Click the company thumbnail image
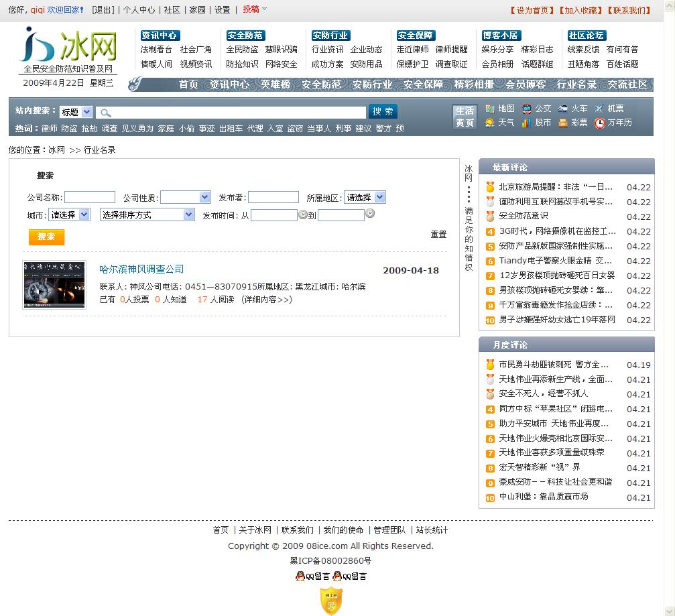 click(54, 284)
